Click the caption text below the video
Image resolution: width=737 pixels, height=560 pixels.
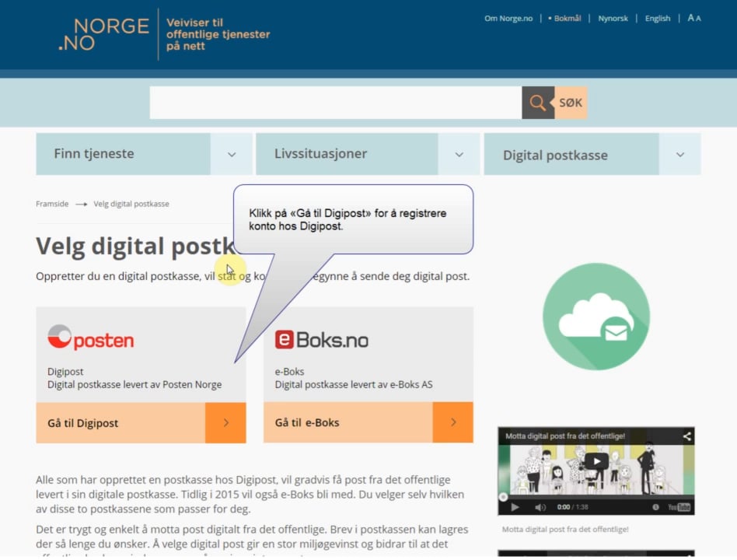tap(565, 530)
